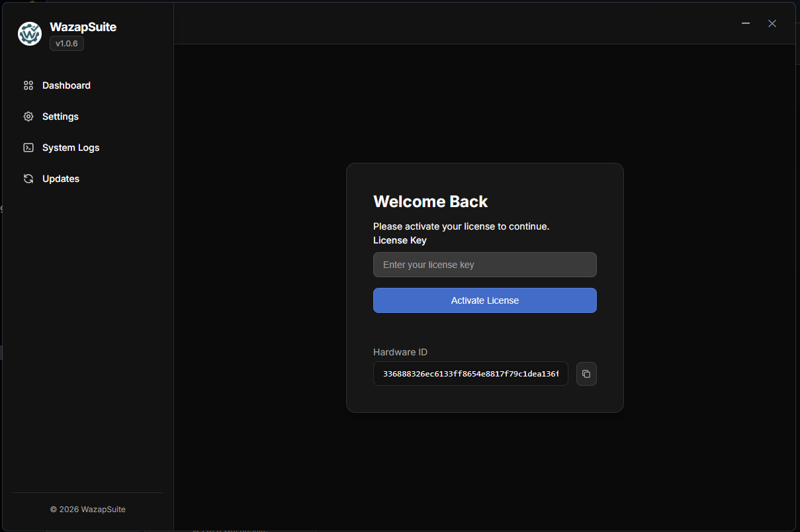
Task: Click the WazapSuite title text
Action: 83,27
